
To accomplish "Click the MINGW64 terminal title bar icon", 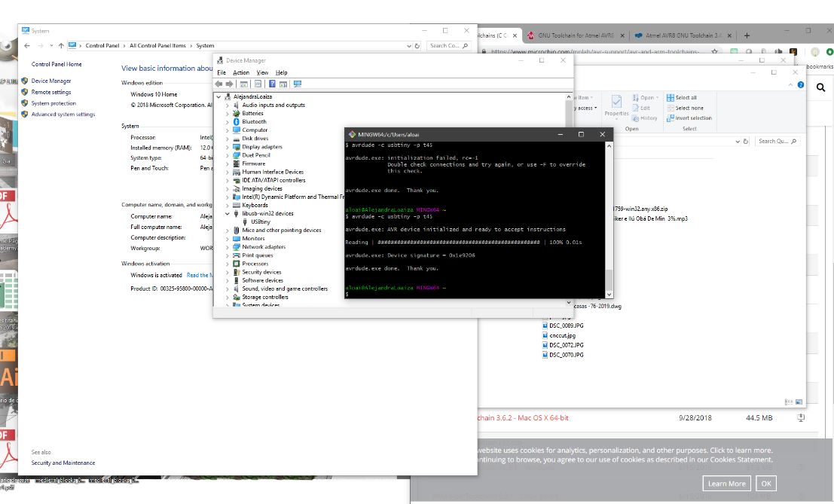I will pos(352,135).
